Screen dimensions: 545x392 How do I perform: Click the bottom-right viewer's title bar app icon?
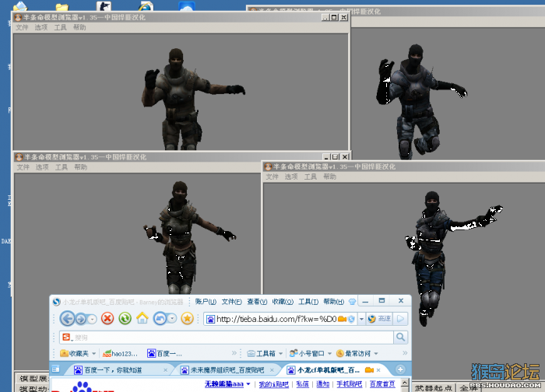[x=268, y=166]
